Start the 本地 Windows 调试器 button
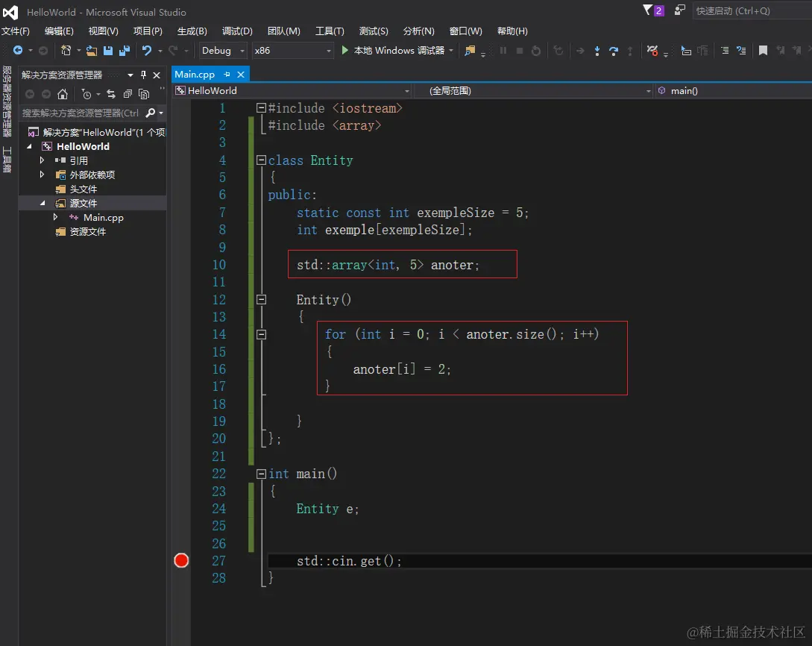This screenshot has width=812, height=646. 393,51
